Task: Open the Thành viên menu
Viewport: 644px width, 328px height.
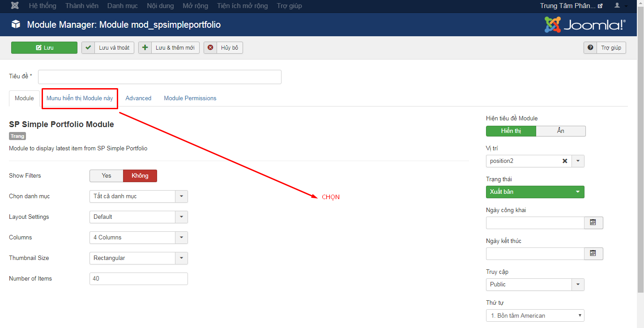Action: 82,6
